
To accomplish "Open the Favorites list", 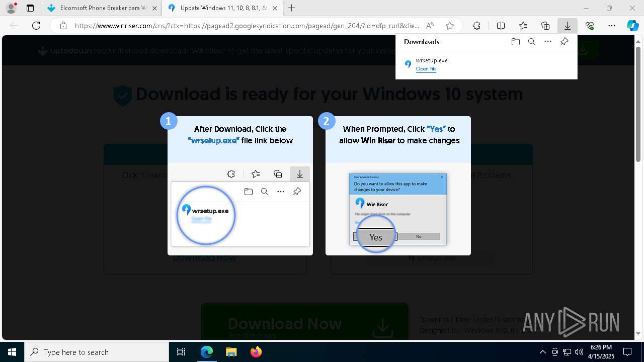I will pyautogui.click(x=523, y=26).
